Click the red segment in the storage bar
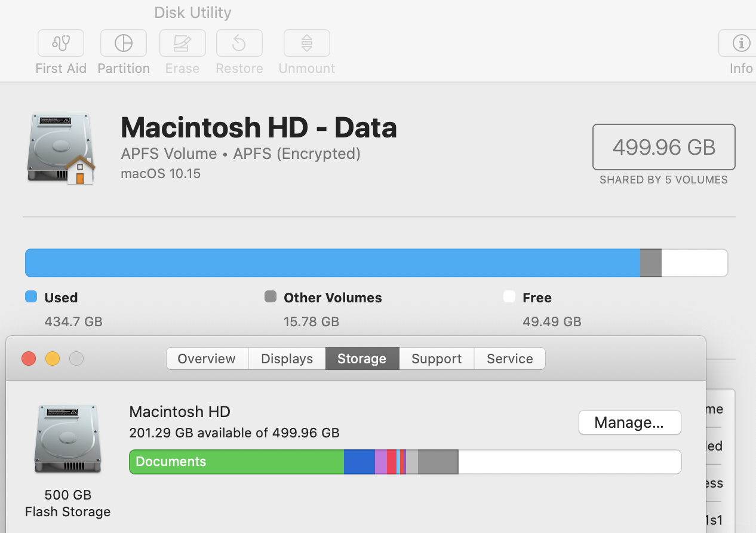Viewport: 756px width, 533px height. pos(392,462)
